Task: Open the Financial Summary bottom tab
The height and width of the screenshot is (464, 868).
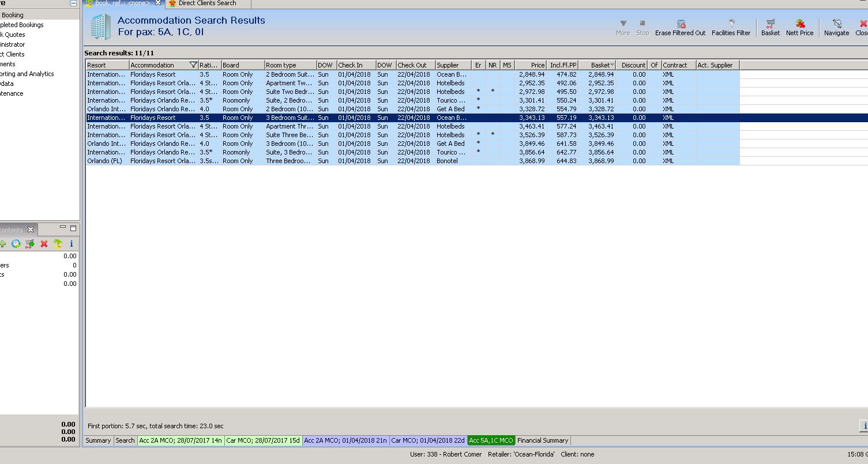Action: click(542, 440)
